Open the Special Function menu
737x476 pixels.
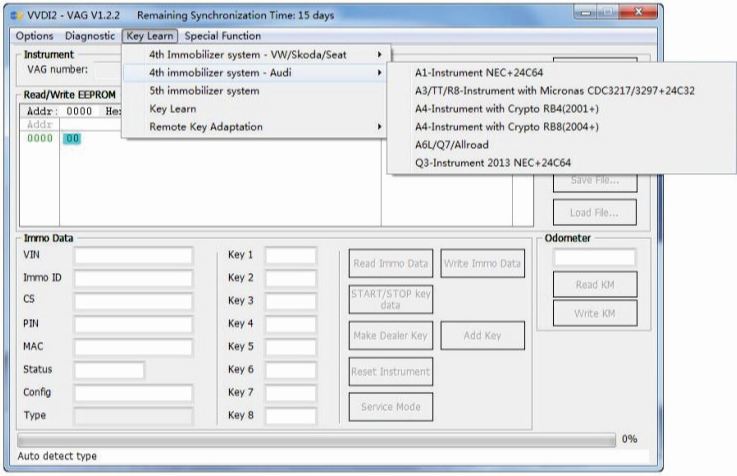222,36
